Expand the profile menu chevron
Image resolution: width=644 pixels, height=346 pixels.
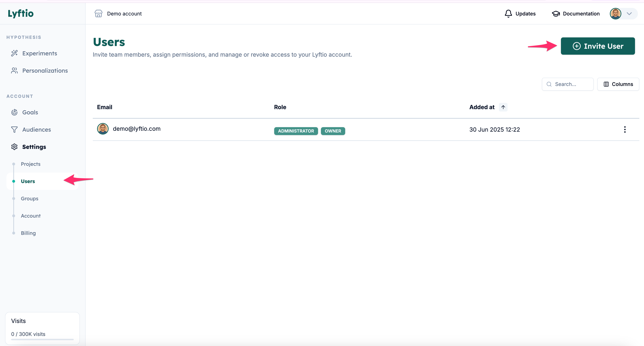click(629, 13)
